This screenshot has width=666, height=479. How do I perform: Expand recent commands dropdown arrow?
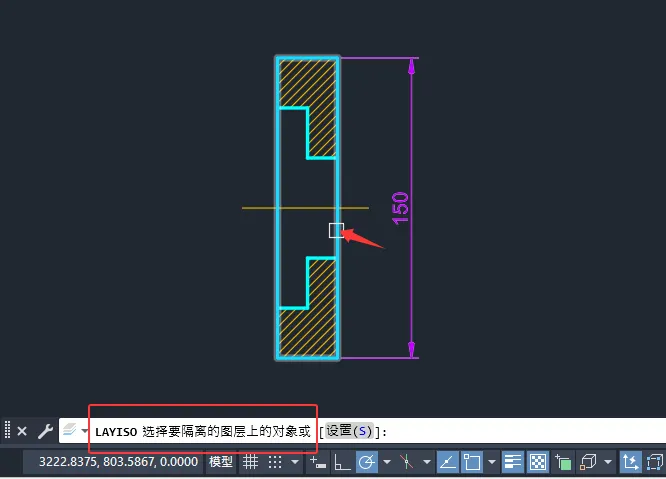(84, 431)
